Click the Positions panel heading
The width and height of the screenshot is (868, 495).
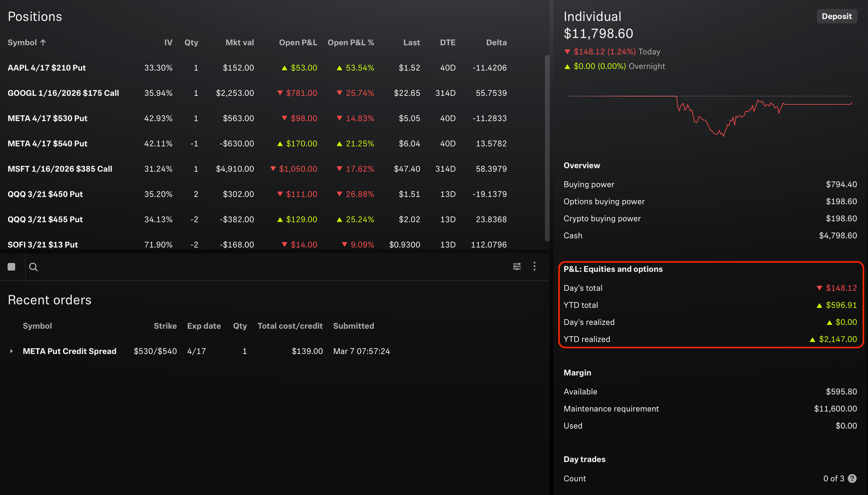(x=35, y=16)
